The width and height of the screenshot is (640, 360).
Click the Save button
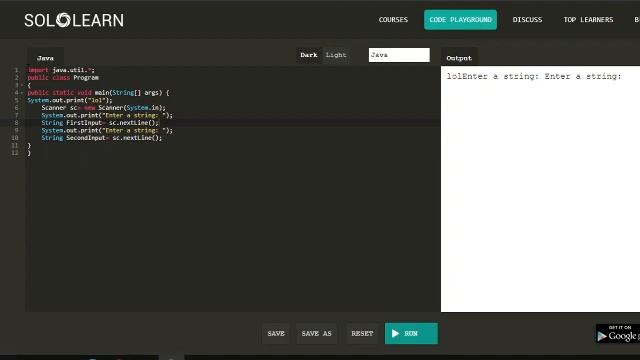[276, 333]
